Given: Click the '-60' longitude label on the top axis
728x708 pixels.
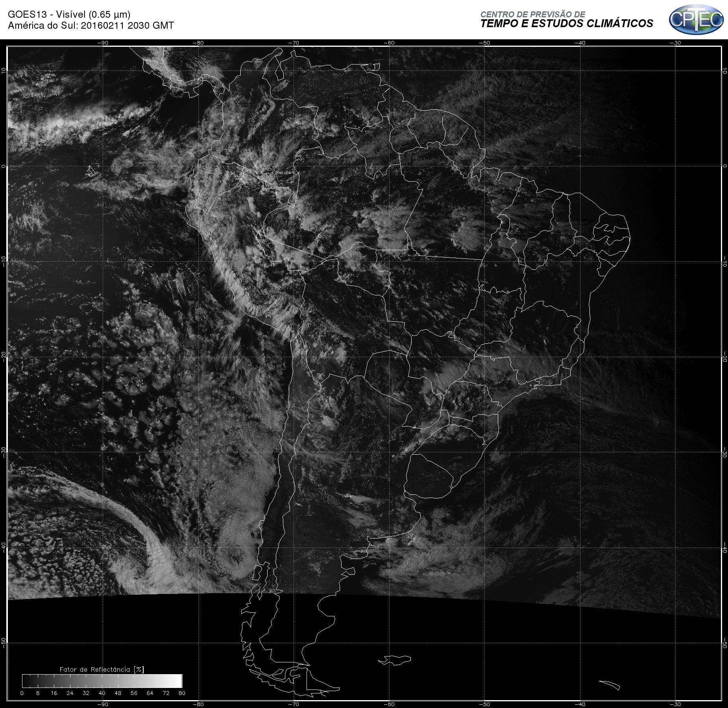Looking at the screenshot, I should [x=389, y=43].
